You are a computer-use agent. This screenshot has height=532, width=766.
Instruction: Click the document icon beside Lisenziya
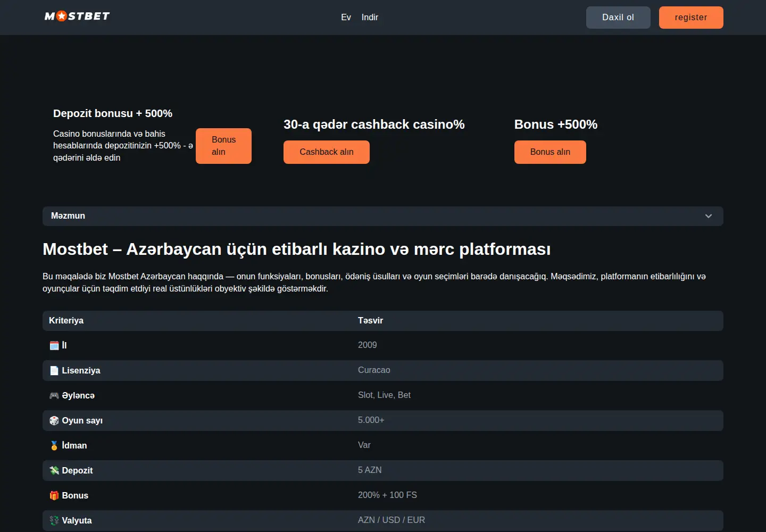coord(54,370)
